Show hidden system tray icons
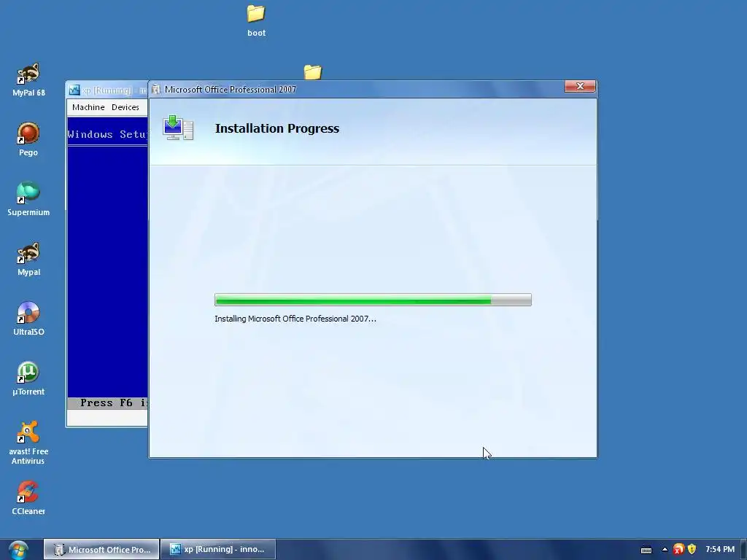Image resolution: width=747 pixels, height=560 pixels. coord(665,550)
